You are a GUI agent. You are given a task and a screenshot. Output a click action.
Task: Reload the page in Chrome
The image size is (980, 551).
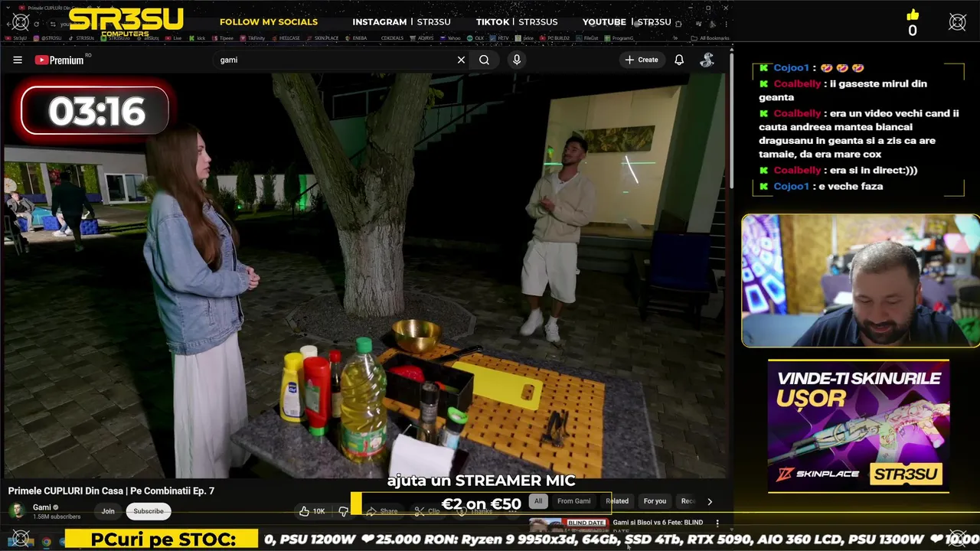[x=36, y=23]
